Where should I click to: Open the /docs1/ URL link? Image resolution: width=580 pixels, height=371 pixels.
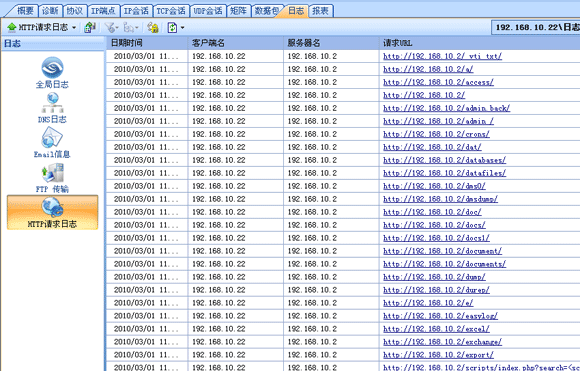click(x=436, y=238)
